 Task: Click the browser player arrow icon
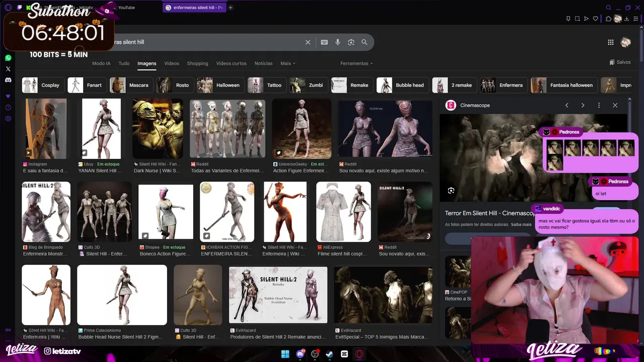(x=586, y=19)
